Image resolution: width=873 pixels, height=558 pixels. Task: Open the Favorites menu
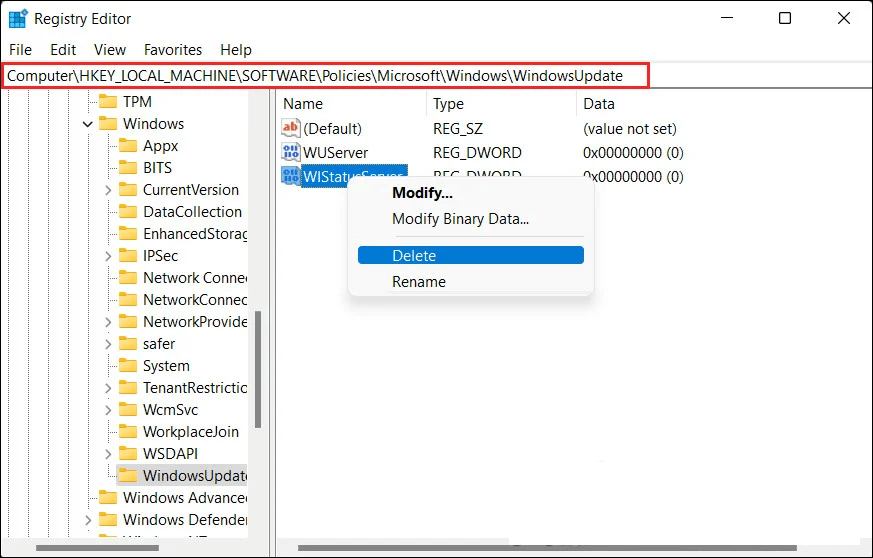pyautogui.click(x=173, y=50)
